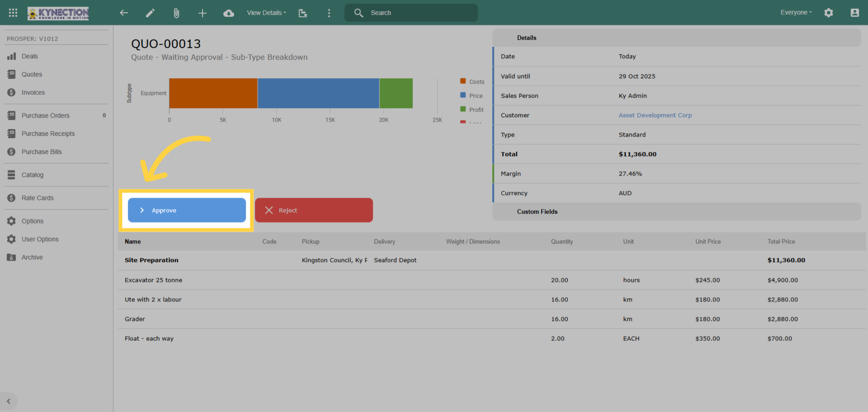
Task: Open the Asset Development Corp customer link
Action: pyautogui.click(x=655, y=115)
